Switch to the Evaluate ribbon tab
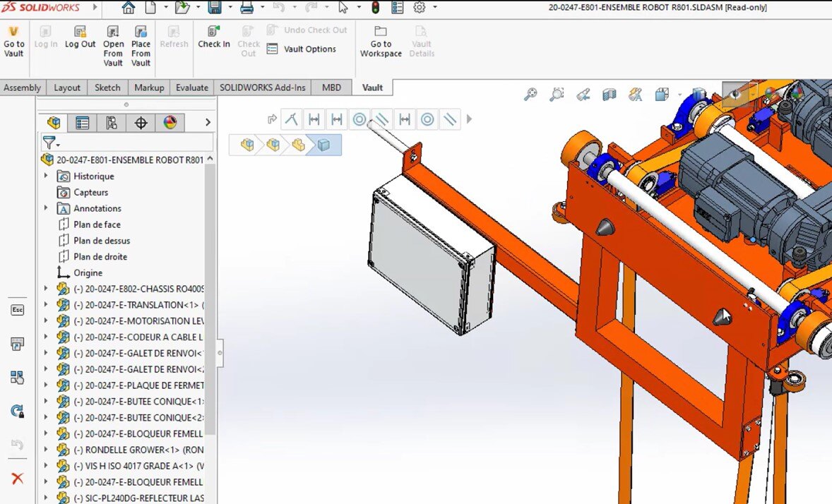 tap(191, 88)
